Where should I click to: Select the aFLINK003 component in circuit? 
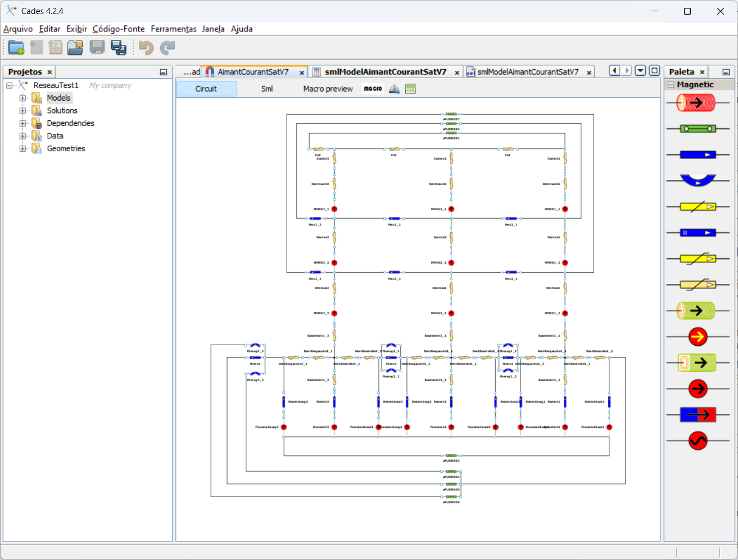[451, 457]
